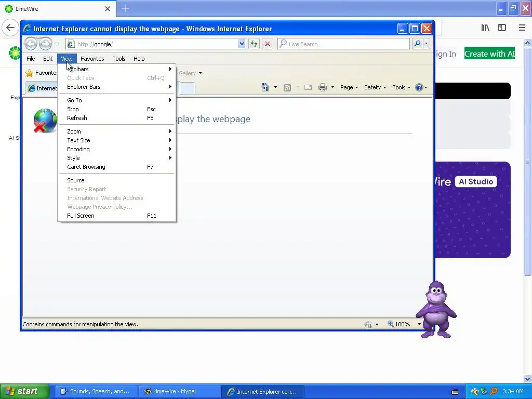Click the page icon in the address bar

pos(71,44)
